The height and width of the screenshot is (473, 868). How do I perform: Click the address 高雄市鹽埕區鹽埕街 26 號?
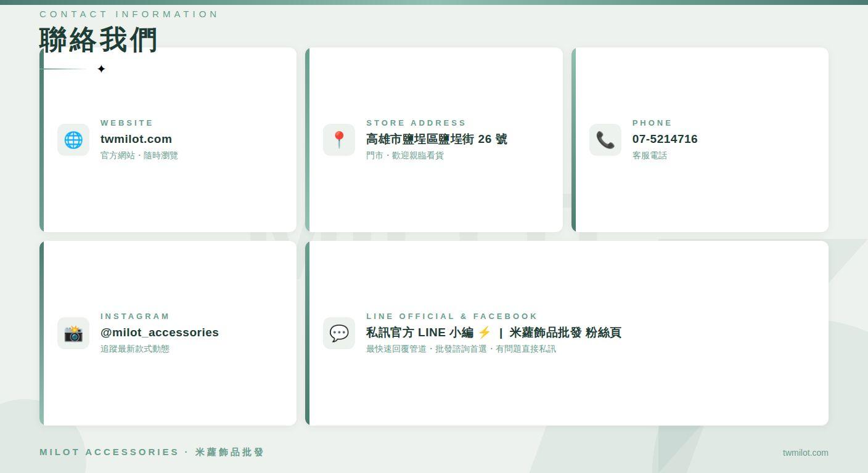point(436,139)
